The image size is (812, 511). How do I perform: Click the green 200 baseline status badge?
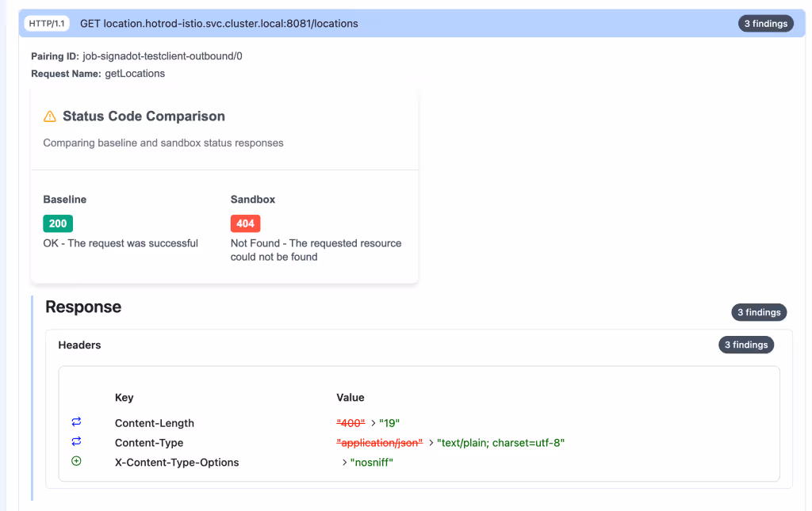(x=57, y=223)
